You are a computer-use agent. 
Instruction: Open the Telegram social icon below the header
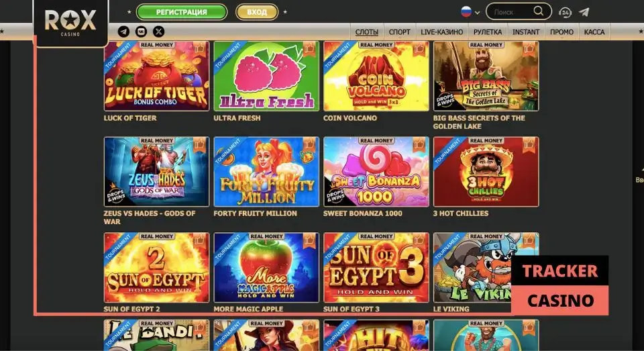pos(123,32)
